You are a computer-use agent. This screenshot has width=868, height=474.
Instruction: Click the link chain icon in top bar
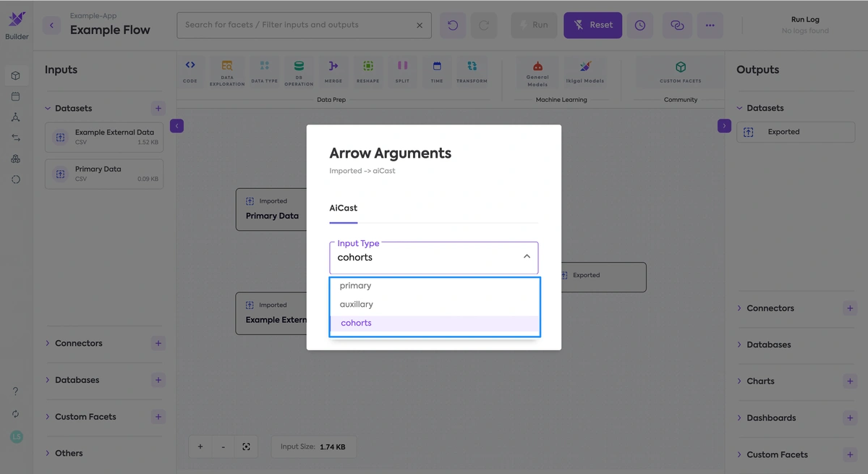coord(677,25)
